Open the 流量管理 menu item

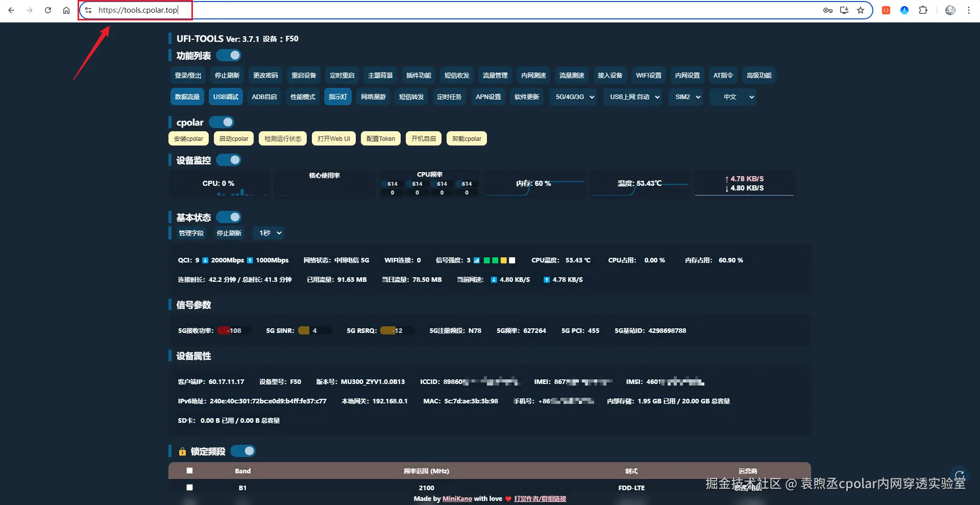click(495, 76)
